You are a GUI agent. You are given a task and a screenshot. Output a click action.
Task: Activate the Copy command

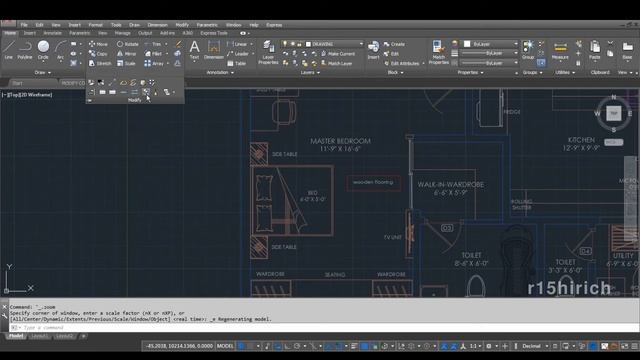click(x=98, y=54)
